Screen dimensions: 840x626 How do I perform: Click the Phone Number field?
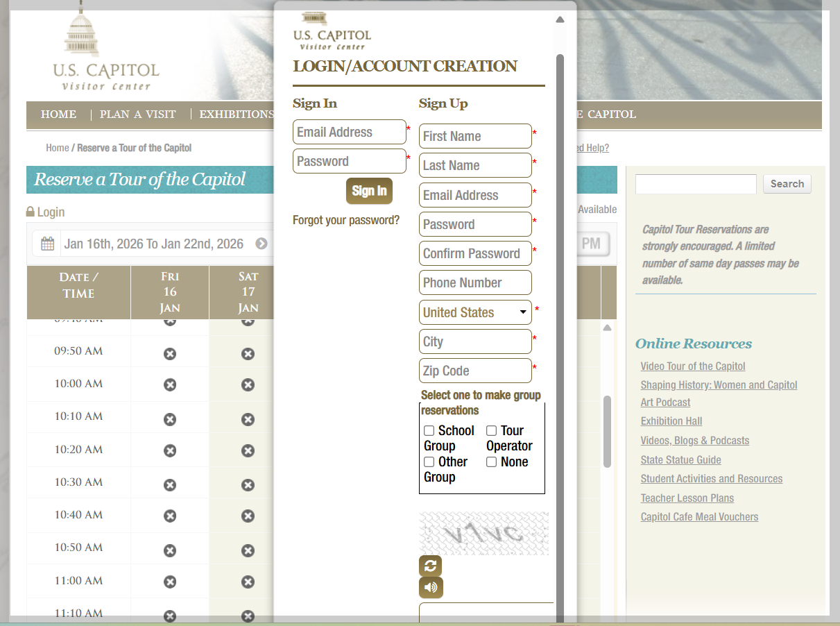[475, 282]
